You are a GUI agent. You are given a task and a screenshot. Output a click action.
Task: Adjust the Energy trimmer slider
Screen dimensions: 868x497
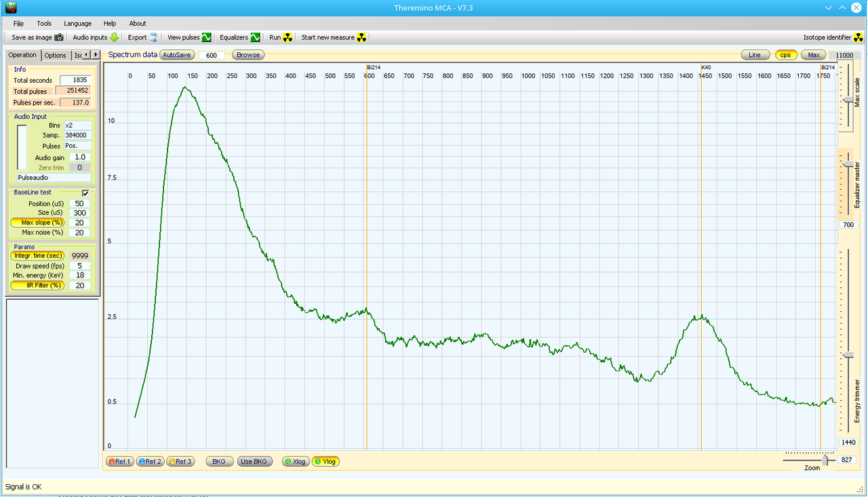pyautogui.click(x=848, y=355)
